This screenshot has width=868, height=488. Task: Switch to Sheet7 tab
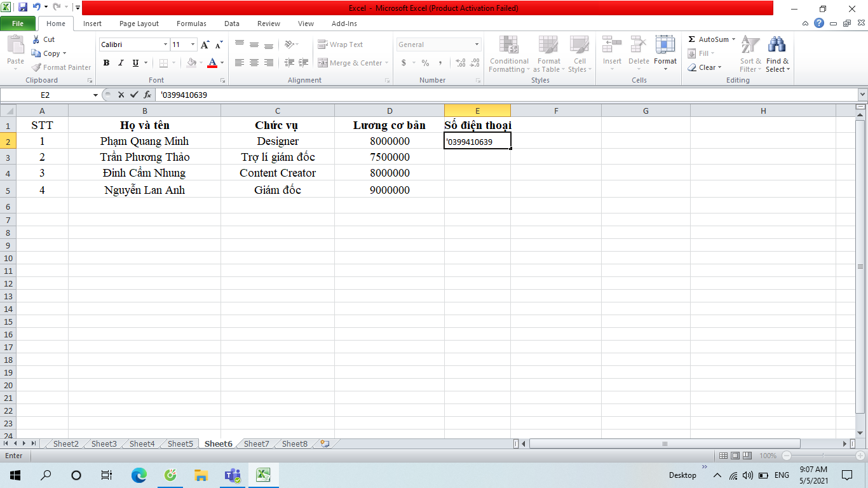[x=256, y=444]
